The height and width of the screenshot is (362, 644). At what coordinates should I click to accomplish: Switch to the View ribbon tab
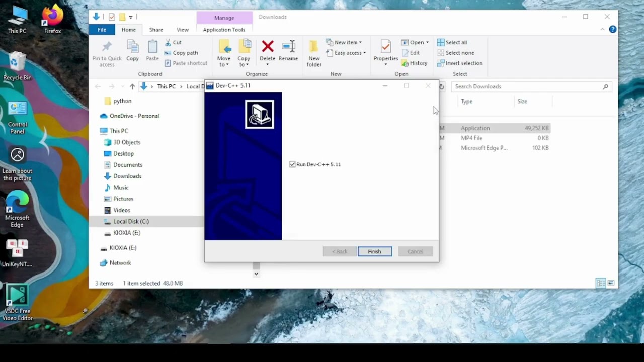[183, 30]
